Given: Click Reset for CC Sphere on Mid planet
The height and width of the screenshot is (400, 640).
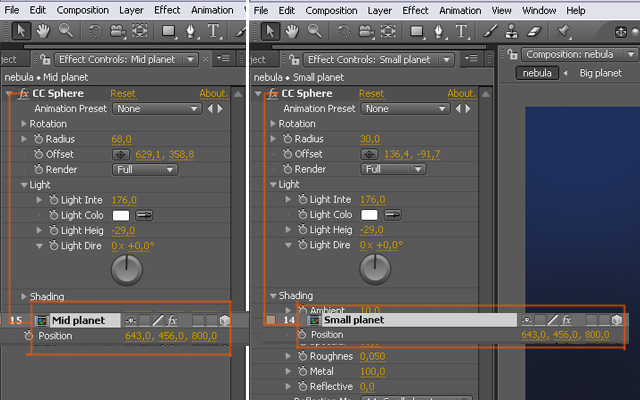Looking at the screenshot, I should tap(123, 93).
